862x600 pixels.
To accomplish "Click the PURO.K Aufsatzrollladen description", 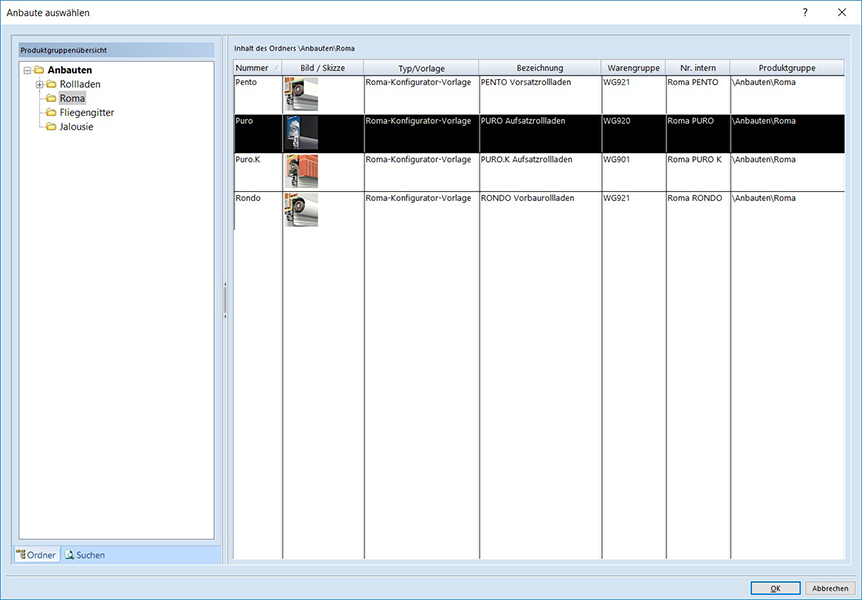I will (x=526, y=159).
